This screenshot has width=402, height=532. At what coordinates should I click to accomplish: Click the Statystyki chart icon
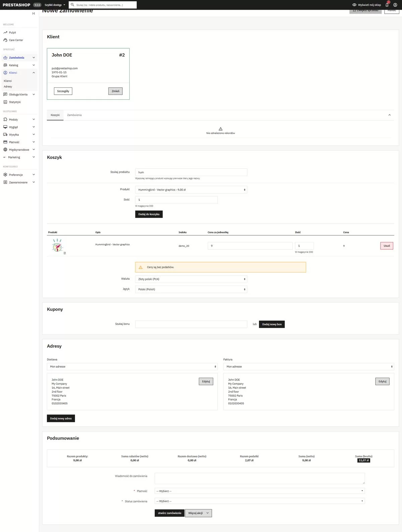coord(5,102)
